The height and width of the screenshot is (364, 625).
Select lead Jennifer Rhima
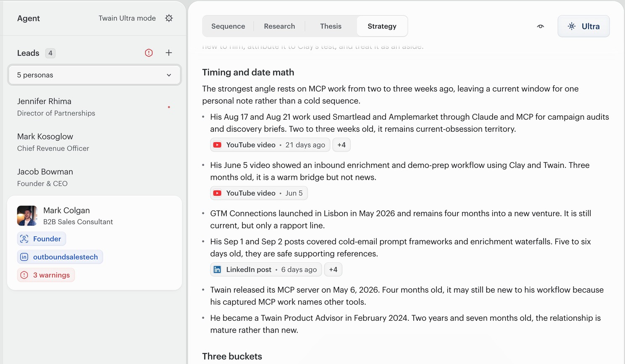pyautogui.click(x=95, y=107)
